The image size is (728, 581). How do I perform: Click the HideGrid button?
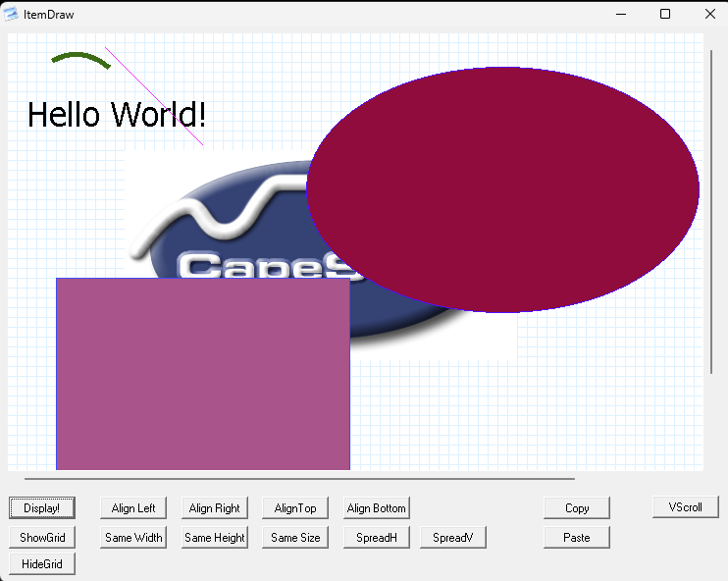point(42,564)
